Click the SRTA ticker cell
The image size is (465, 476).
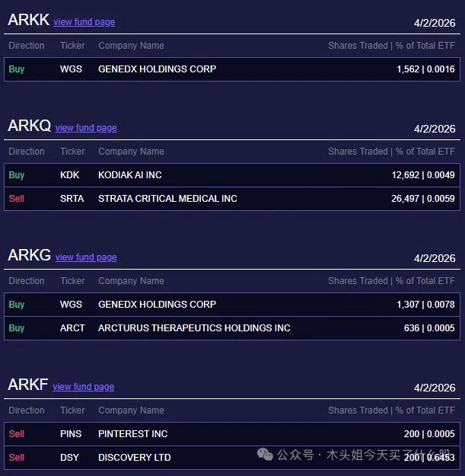click(72, 199)
